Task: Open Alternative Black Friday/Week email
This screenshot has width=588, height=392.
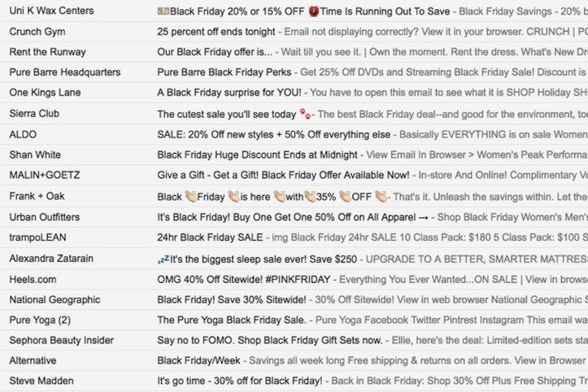Action: (x=294, y=360)
